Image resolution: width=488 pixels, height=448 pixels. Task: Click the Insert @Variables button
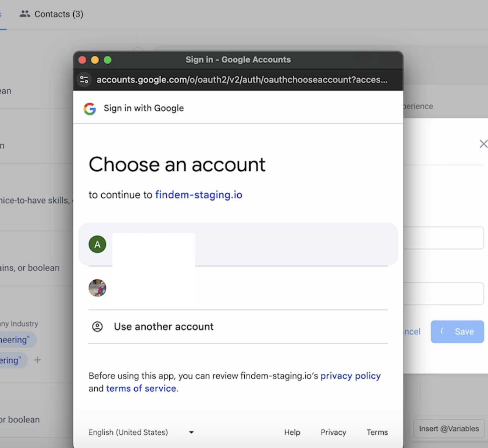(449, 429)
